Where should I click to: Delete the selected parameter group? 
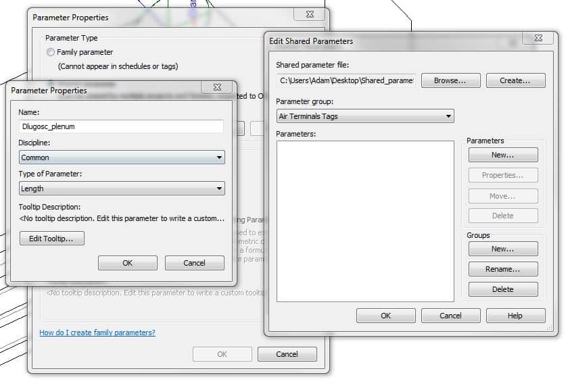[503, 289]
